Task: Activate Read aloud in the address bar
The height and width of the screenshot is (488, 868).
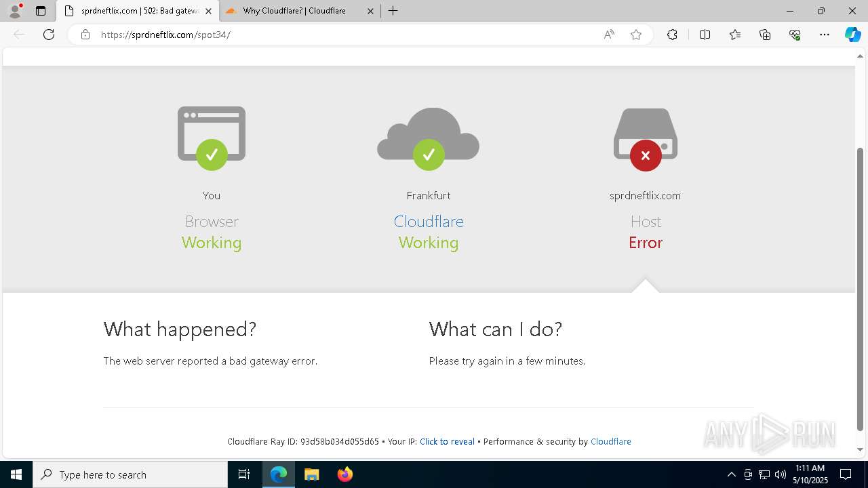Action: coord(609,35)
